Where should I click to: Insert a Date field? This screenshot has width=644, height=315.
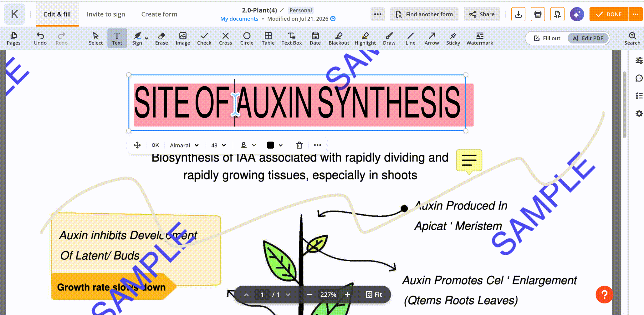(315, 38)
